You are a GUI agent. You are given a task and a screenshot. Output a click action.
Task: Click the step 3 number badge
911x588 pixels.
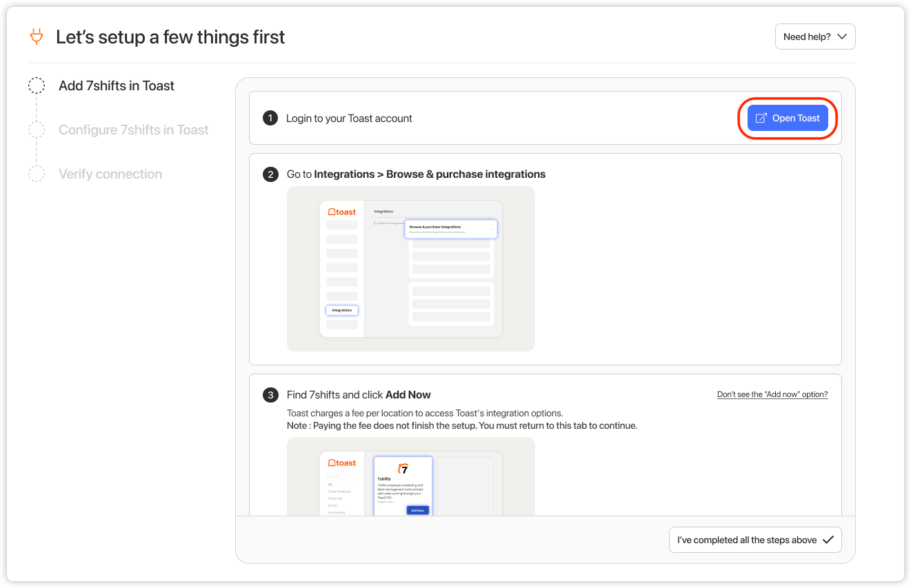[x=270, y=395]
